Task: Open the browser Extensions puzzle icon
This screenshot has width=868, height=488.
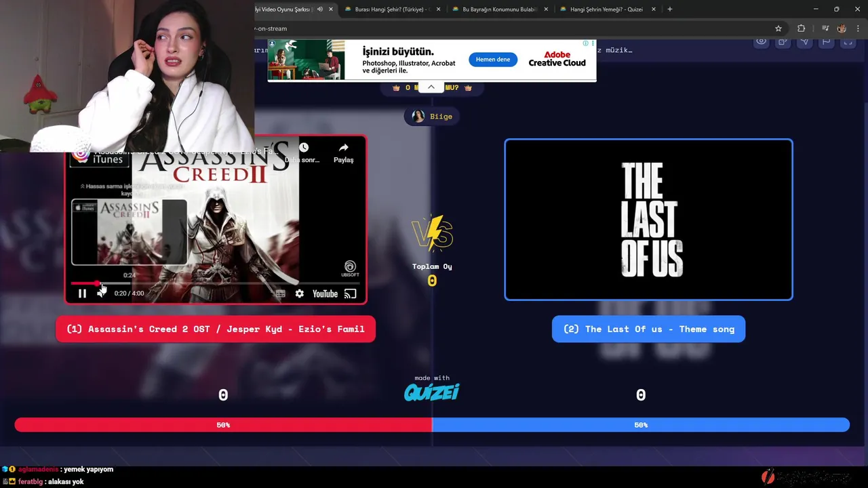Action: 801,28
